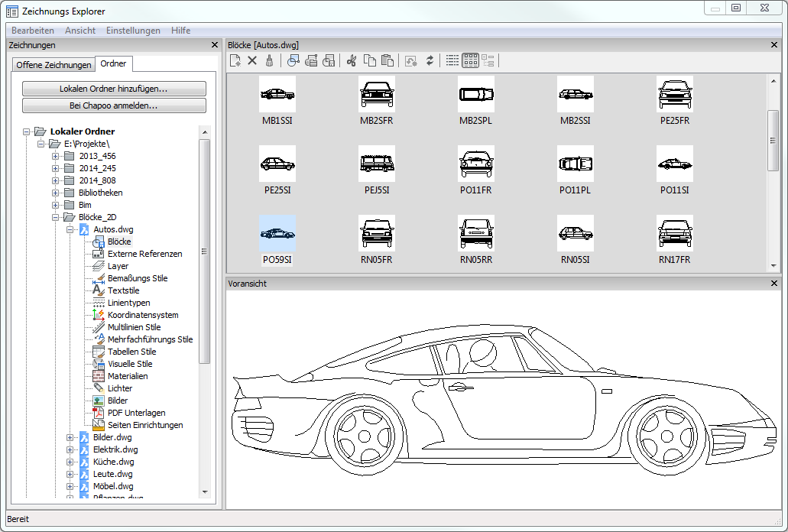The width and height of the screenshot is (788, 532).
Task: Click the Delete (X) toolbar icon
Action: click(252, 60)
